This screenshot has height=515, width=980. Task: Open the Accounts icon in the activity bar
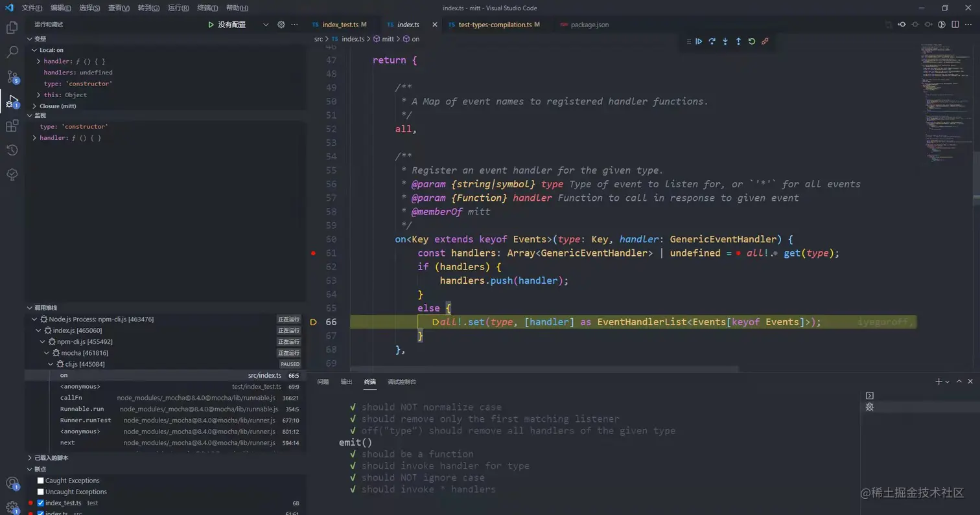[12, 483]
